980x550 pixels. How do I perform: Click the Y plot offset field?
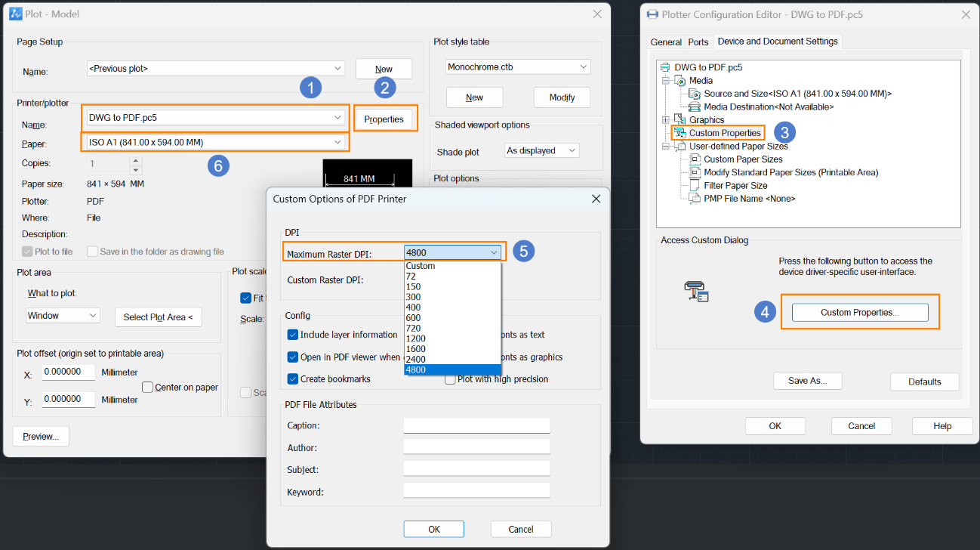click(x=69, y=399)
